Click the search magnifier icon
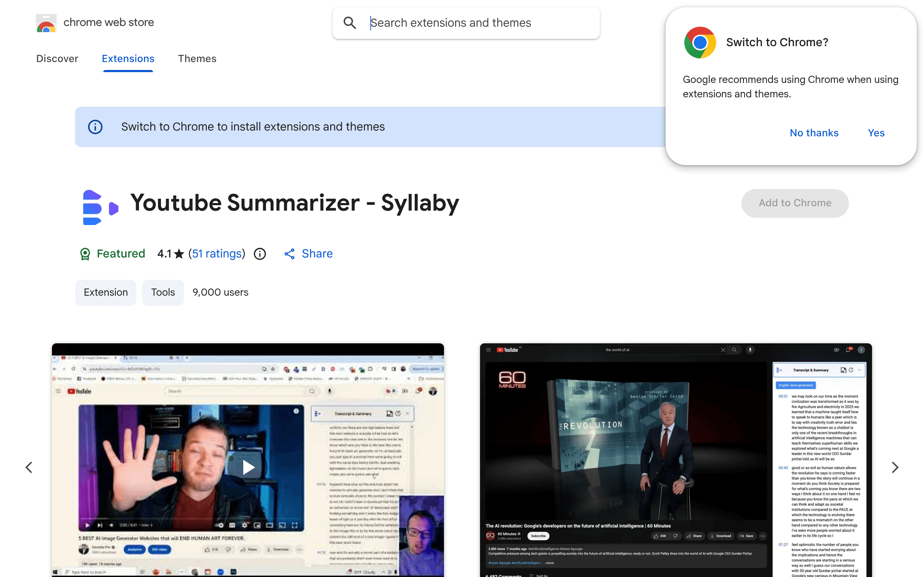 coord(349,22)
